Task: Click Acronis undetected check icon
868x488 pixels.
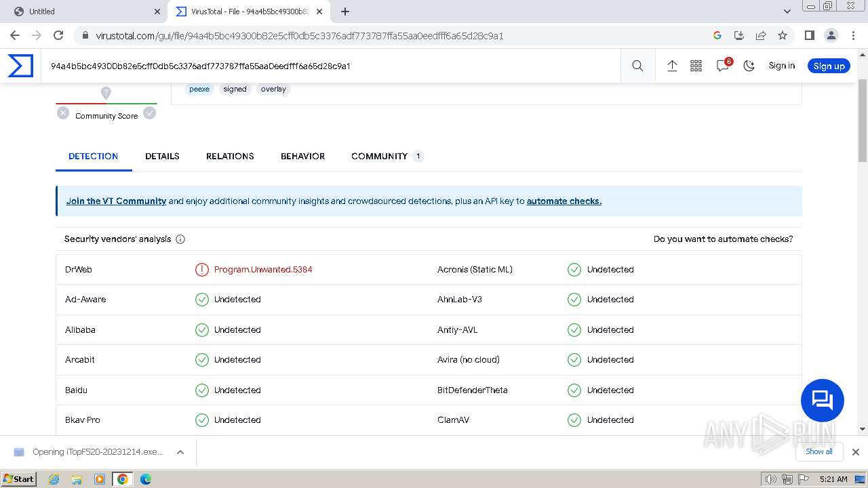Action: pos(574,270)
